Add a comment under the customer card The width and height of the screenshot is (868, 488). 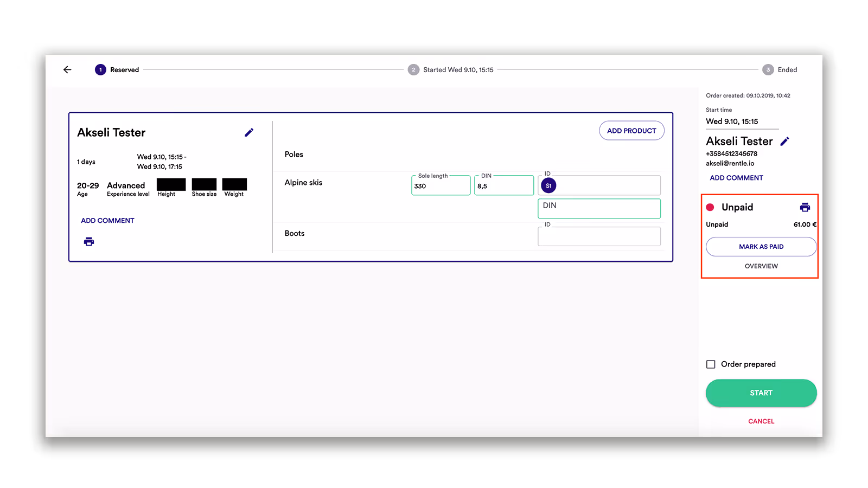tap(107, 220)
